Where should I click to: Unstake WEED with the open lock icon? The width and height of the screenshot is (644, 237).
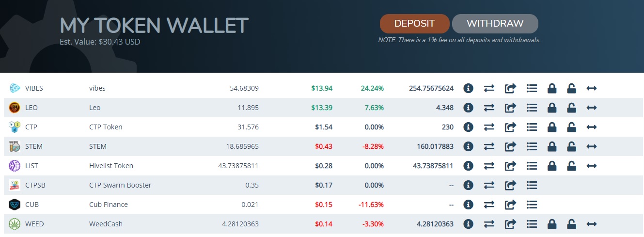coord(572,224)
